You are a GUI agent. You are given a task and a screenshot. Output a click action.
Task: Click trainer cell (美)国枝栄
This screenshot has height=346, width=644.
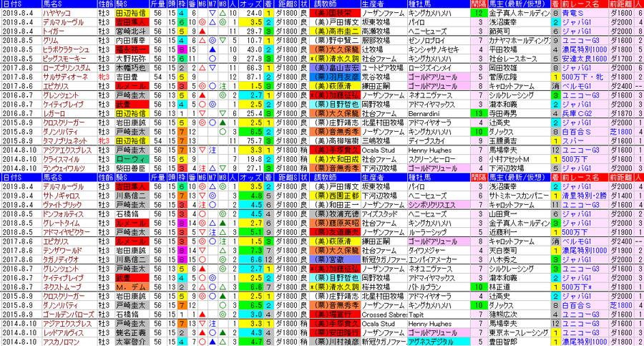(335, 13)
